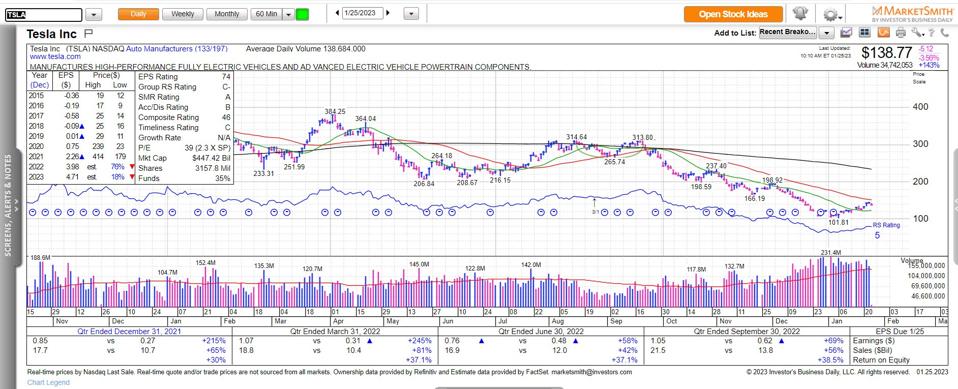Click the $138.77 current price
958x389 pixels.
point(888,54)
